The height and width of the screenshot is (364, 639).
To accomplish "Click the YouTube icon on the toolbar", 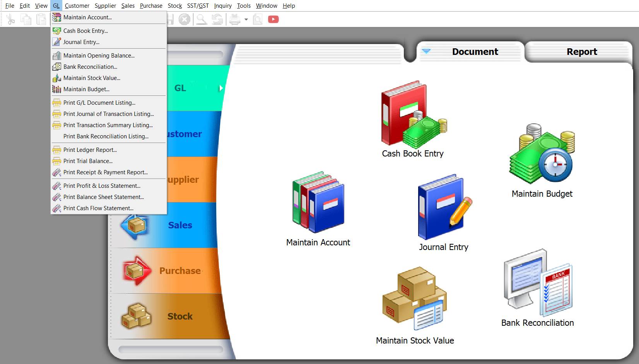I will point(273,19).
